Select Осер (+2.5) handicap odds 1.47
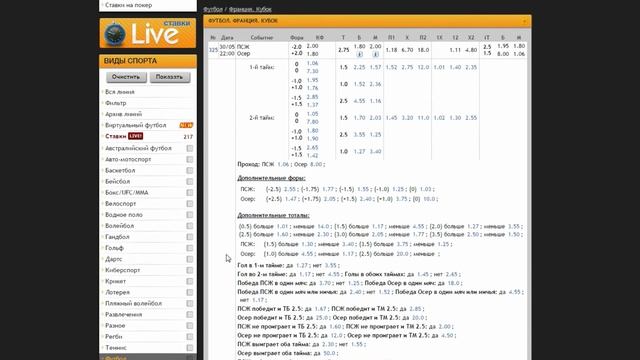Viewport: 640px width, 360px height. pyautogui.click(x=291, y=199)
